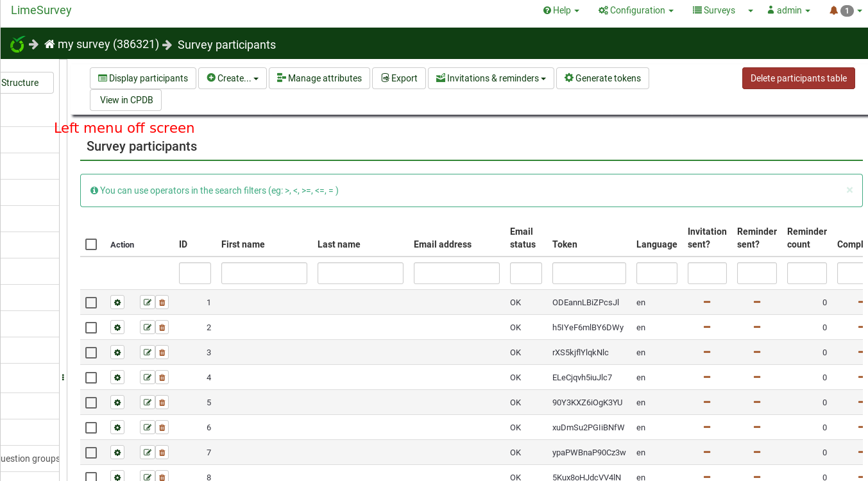Click the First name filter field
This screenshot has height=481, width=868.
[x=264, y=273]
